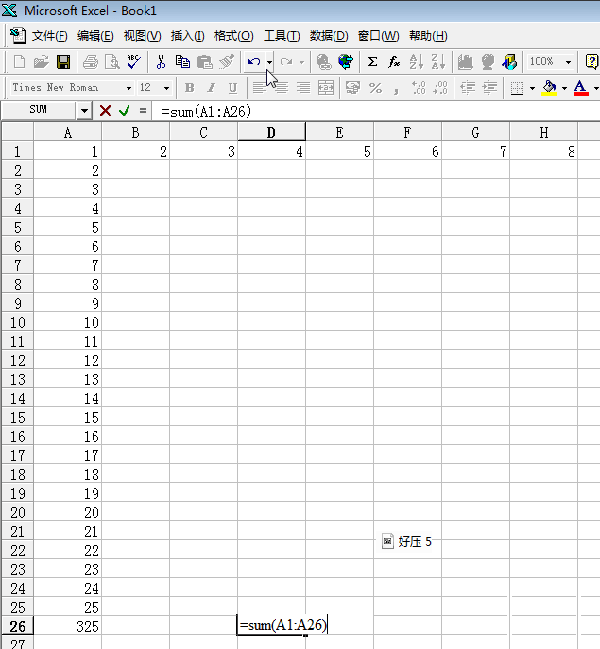Image resolution: width=600 pixels, height=649 pixels.
Task: Open the Web toolbar globe icon
Action: click(x=346, y=62)
